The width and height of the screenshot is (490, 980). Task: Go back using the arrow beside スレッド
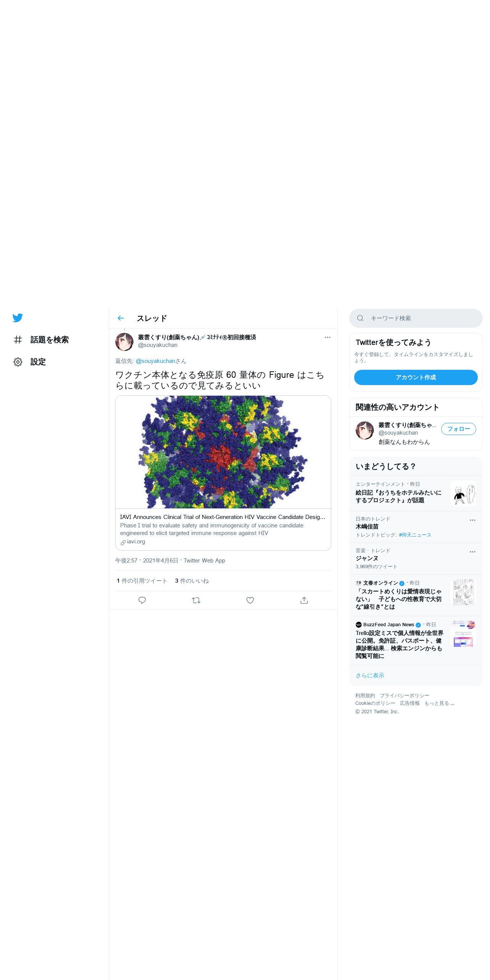tap(121, 318)
